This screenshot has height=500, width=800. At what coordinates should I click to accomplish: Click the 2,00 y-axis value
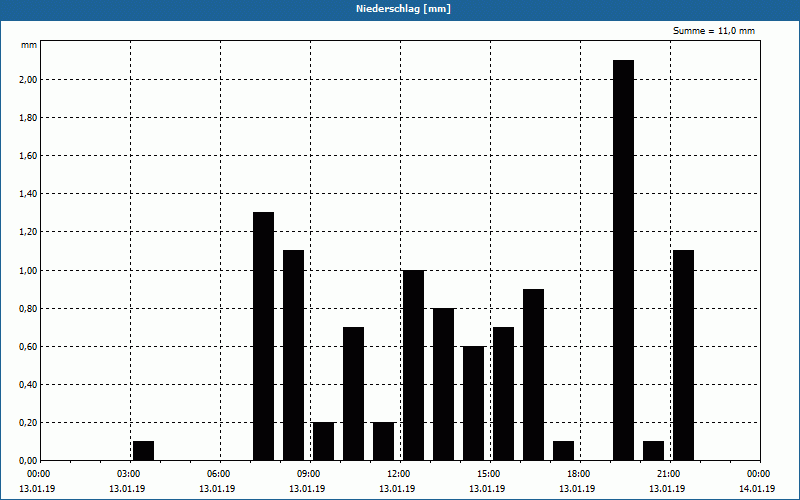point(28,80)
